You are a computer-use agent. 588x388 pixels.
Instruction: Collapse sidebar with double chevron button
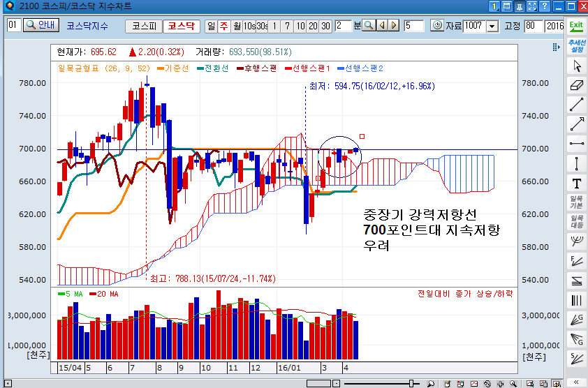(x=577, y=382)
